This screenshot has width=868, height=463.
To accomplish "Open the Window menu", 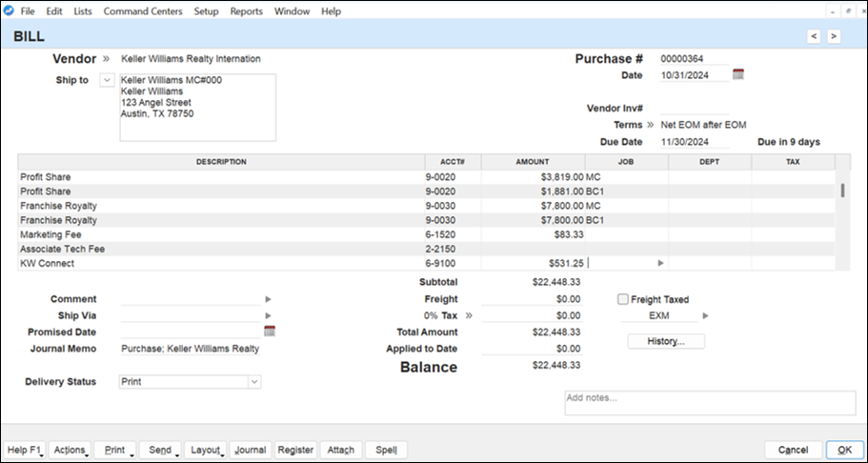I will 293,11.
